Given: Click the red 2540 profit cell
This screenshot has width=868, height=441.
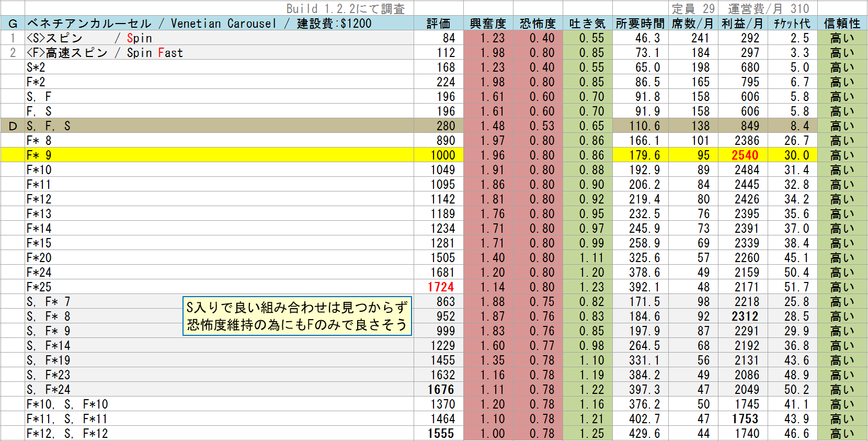Looking at the screenshot, I should pyautogui.click(x=745, y=155).
